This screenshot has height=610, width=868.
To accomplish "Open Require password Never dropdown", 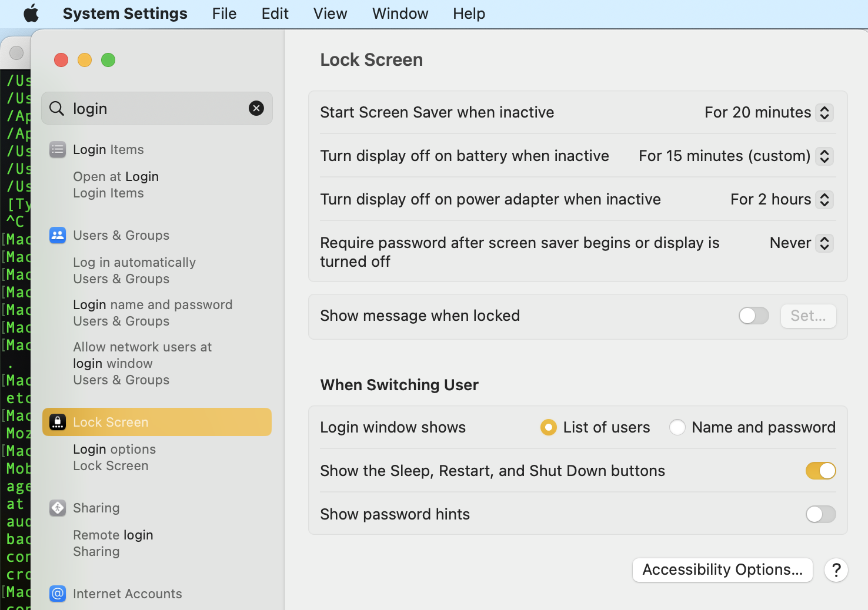I will [801, 243].
